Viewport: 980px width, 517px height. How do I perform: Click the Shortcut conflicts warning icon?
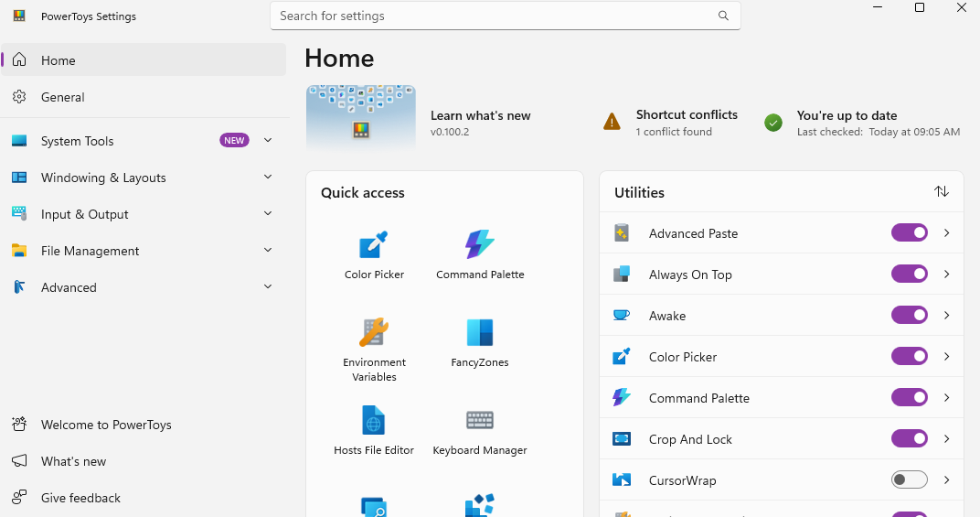point(612,122)
